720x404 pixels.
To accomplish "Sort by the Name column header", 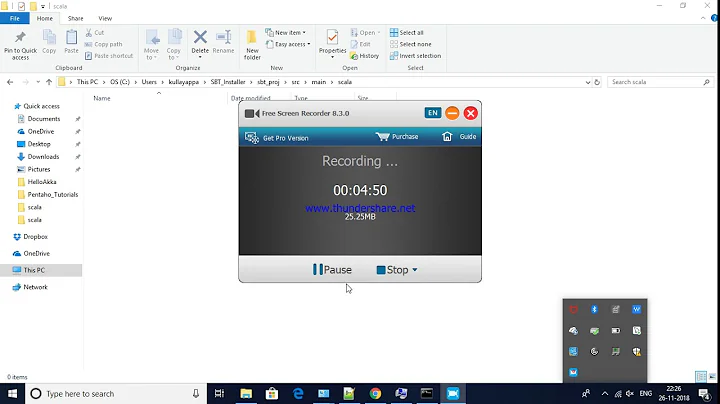I will coord(101,98).
